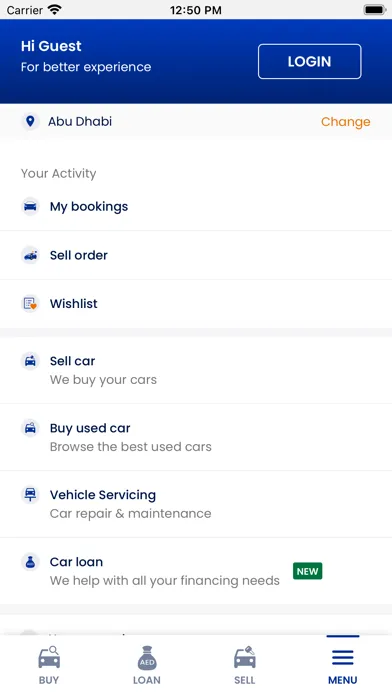Screen dimensions: 392x696
Task: Tap the Hi Guest greeting
Action: click(51, 46)
